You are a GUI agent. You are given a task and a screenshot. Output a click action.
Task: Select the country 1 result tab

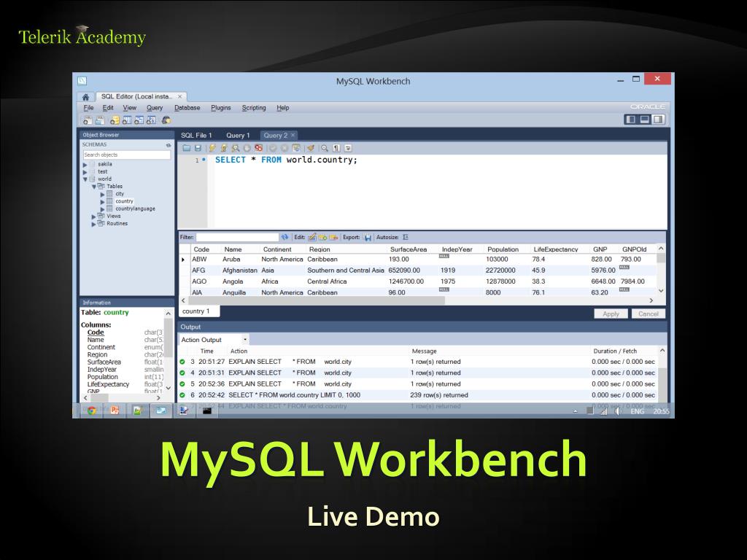(x=199, y=311)
